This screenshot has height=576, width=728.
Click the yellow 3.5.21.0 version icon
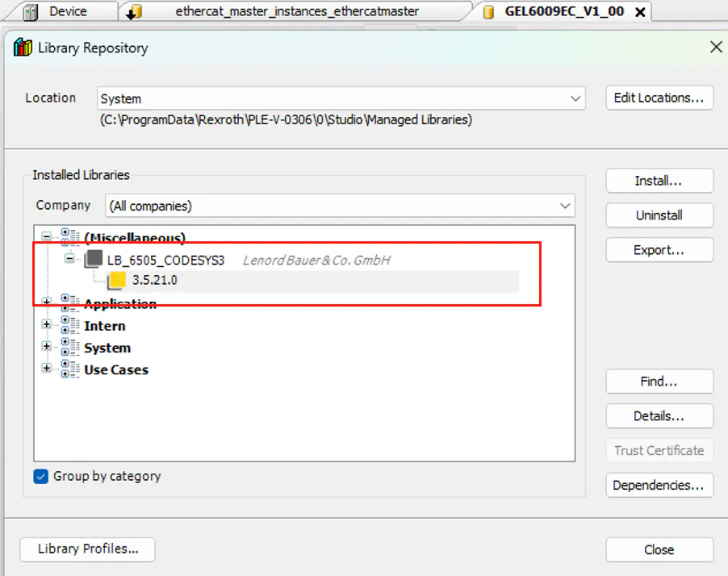(118, 281)
